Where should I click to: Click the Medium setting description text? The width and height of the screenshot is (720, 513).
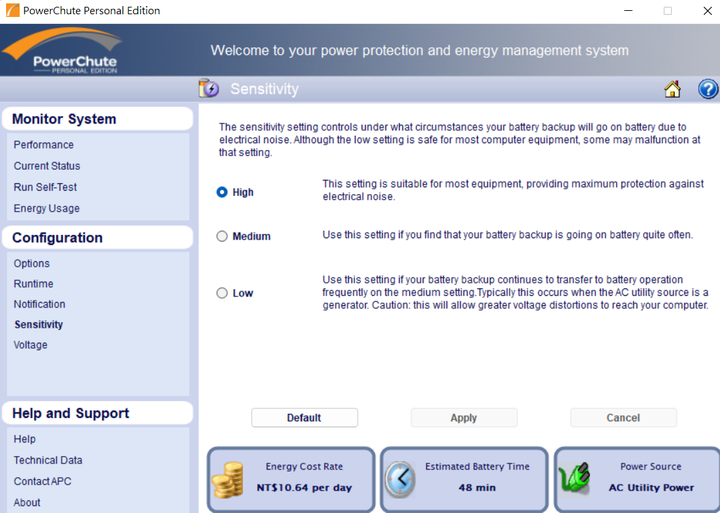507,235
